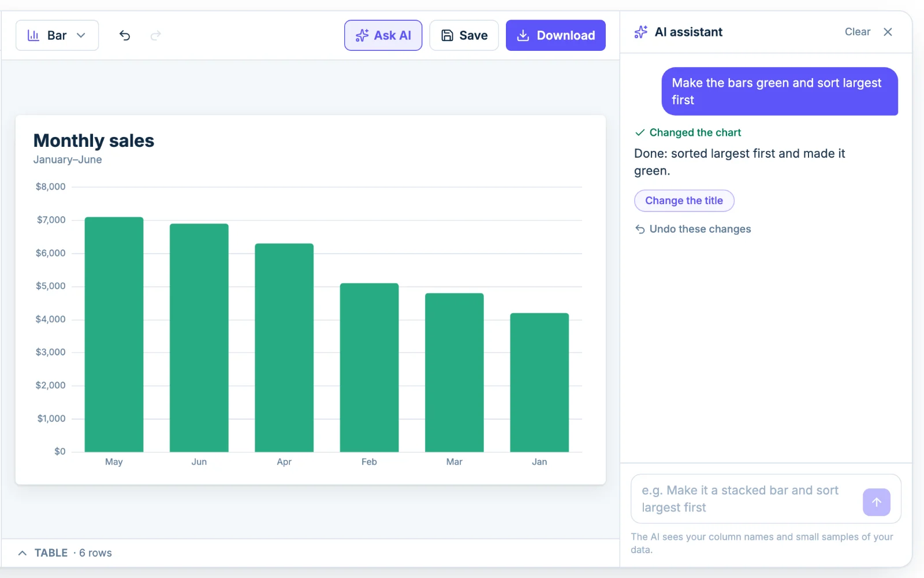Save the chart
This screenshot has width=924, height=578.
click(x=464, y=35)
